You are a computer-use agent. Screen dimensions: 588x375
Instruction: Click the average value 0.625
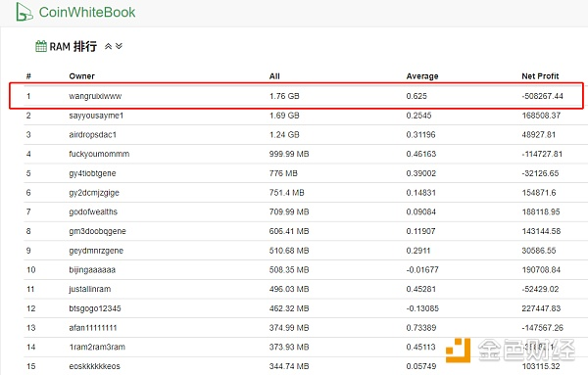[x=416, y=96]
